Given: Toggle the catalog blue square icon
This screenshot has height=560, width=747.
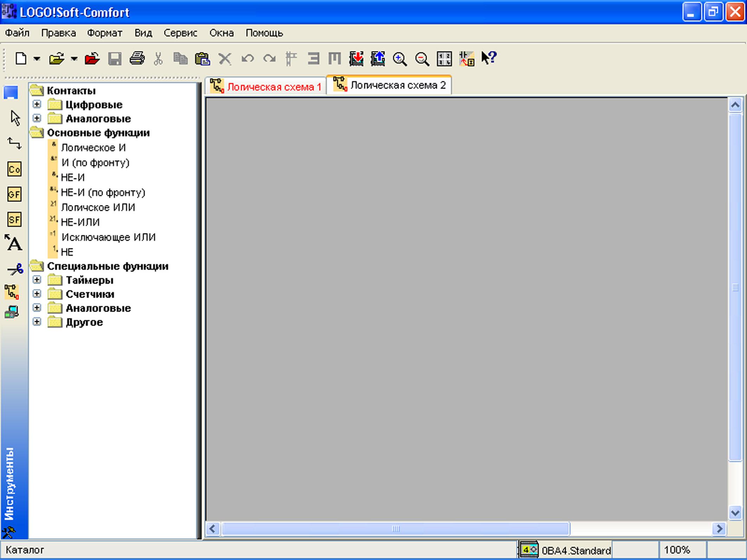Looking at the screenshot, I should tap(11, 92).
